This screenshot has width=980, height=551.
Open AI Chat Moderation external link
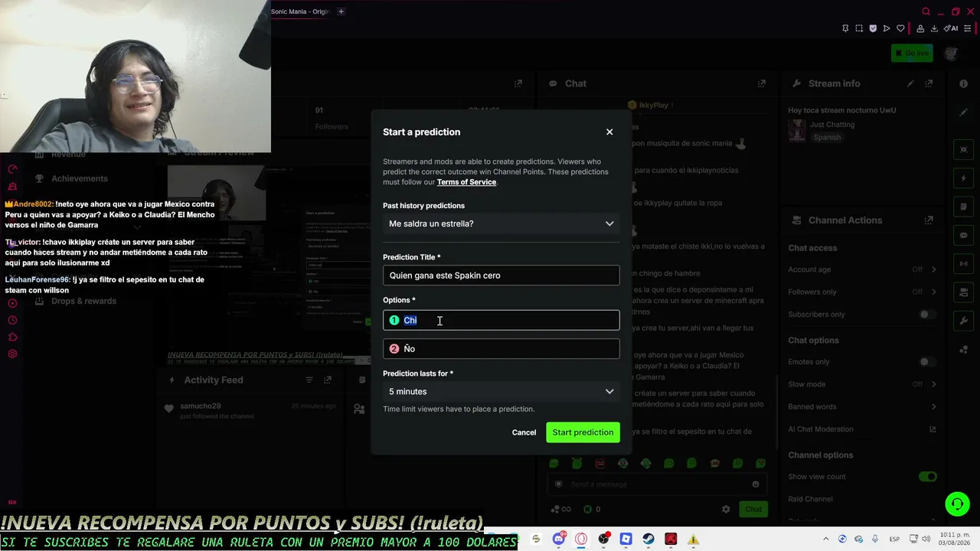[x=933, y=429]
